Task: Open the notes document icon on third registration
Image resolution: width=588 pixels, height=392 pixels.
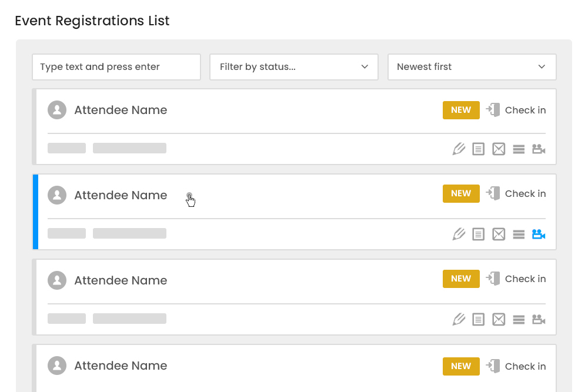Action: (478, 319)
